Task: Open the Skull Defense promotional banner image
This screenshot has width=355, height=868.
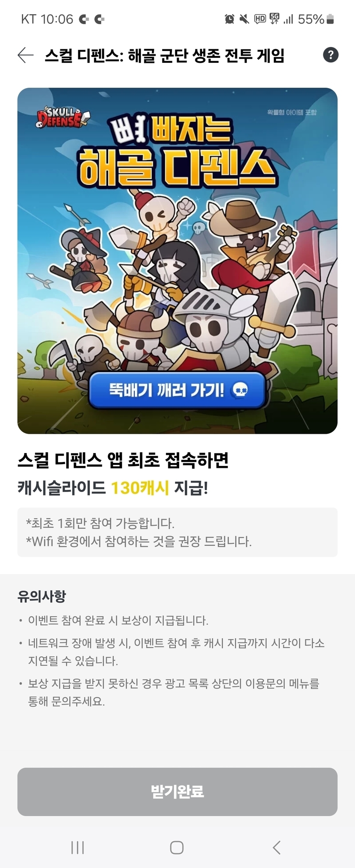Action: (177, 261)
